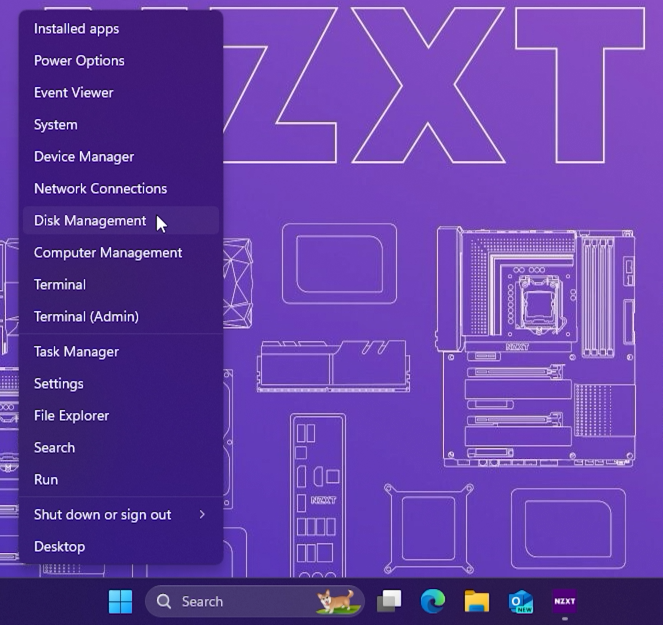Open File Explorer taskbar icon

click(x=477, y=601)
